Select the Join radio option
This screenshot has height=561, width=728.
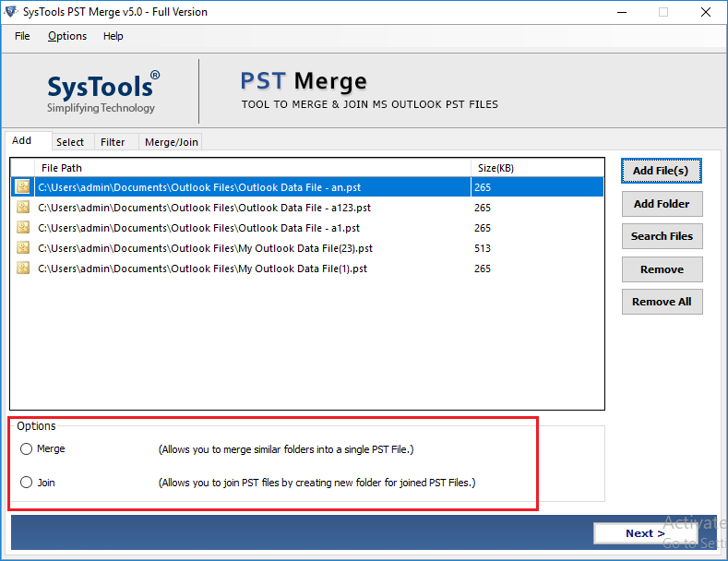click(26, 482)
